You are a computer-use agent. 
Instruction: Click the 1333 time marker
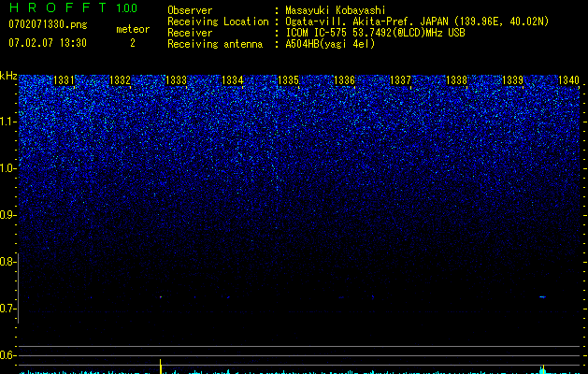coord(177,80)
